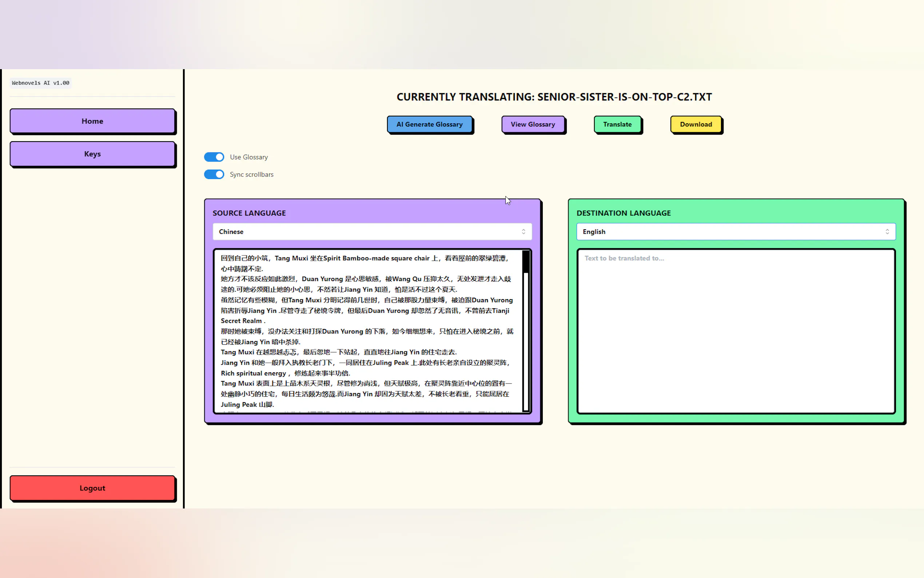
Task: Disable the Use Glossary toggle
Action: coord(214,157)
